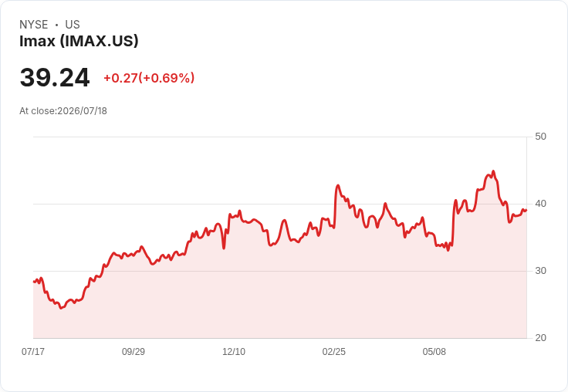Click the At close:2026/07/18 timestamp
Viewport: 568px width, 392px height.
pos(63,111)
